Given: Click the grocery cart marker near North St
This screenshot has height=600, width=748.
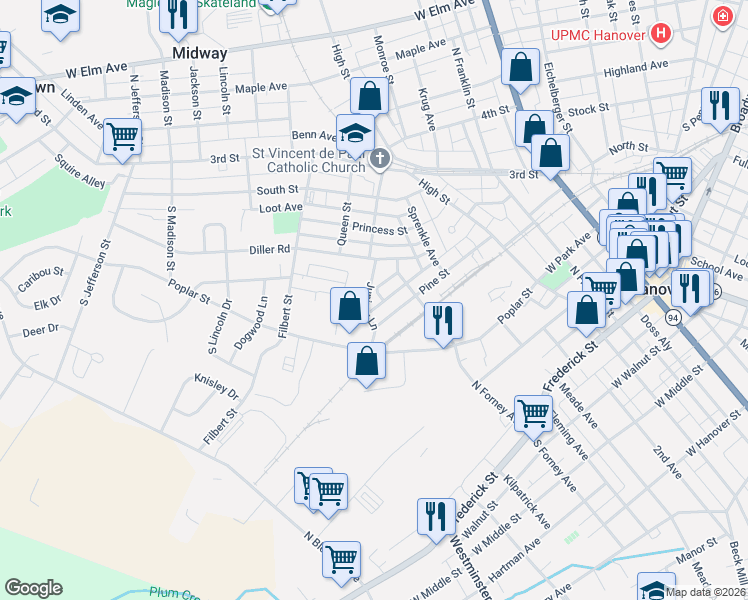Looking at the screenshot, I should (x=673, y=173).
